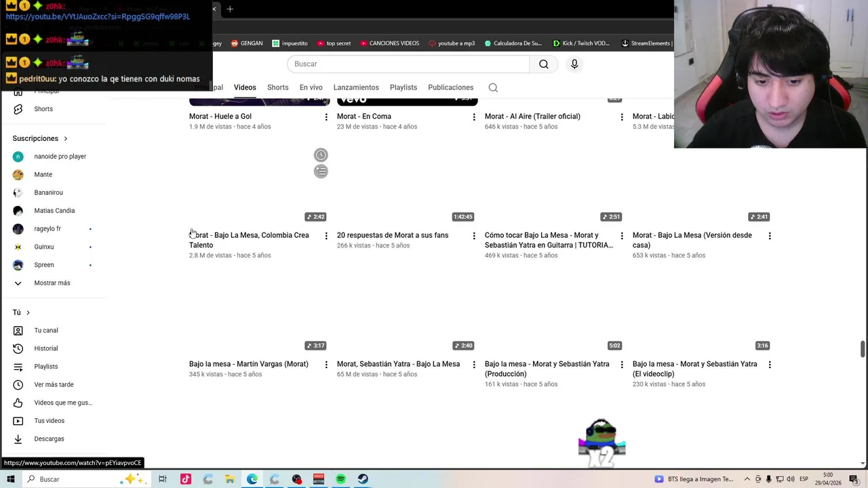Click the Windows Start button

point(10,479)
